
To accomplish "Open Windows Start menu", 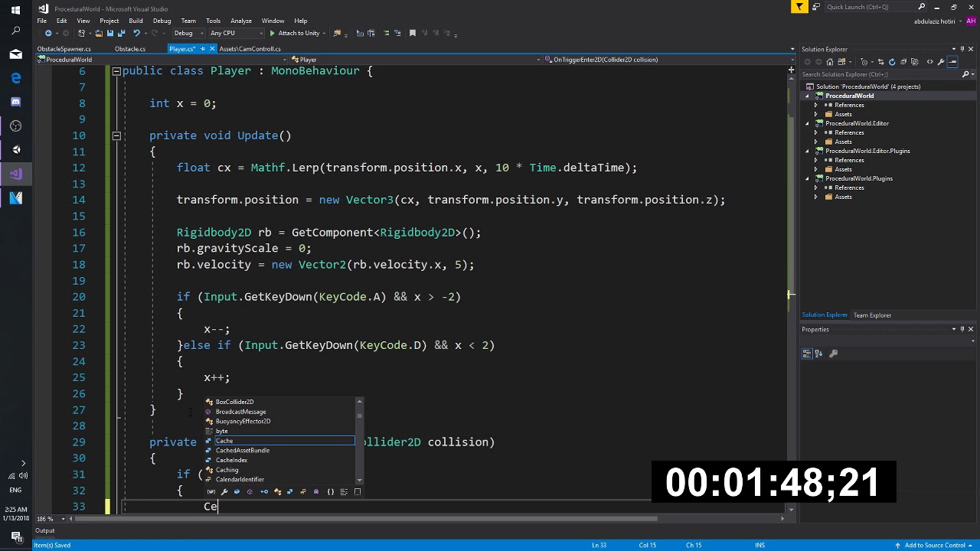I will [15, 10].
